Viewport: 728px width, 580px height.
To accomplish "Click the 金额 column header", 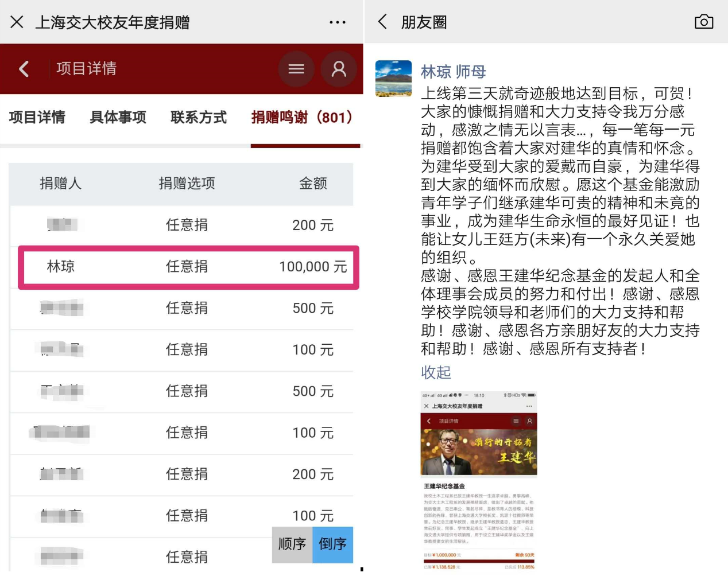I will pyautogui.click(x=313, y=184).
